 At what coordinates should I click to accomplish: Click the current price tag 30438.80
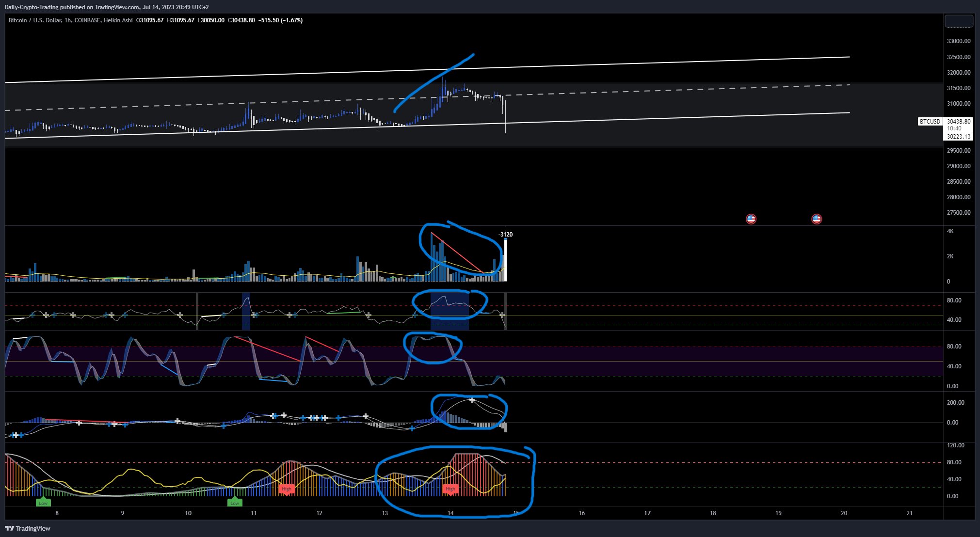pos(959,122)
